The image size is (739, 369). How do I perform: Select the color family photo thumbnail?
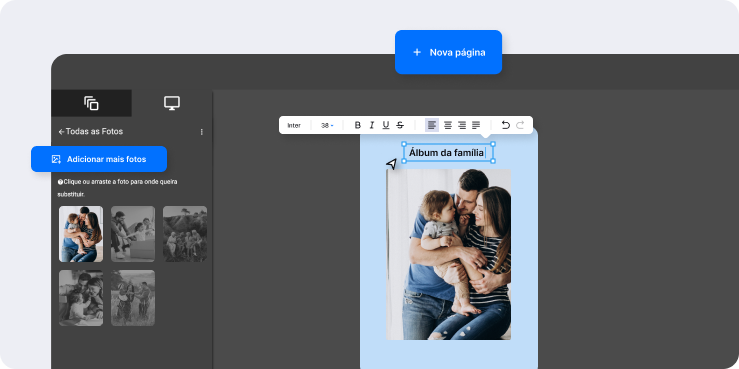click(x=81, y=234)
